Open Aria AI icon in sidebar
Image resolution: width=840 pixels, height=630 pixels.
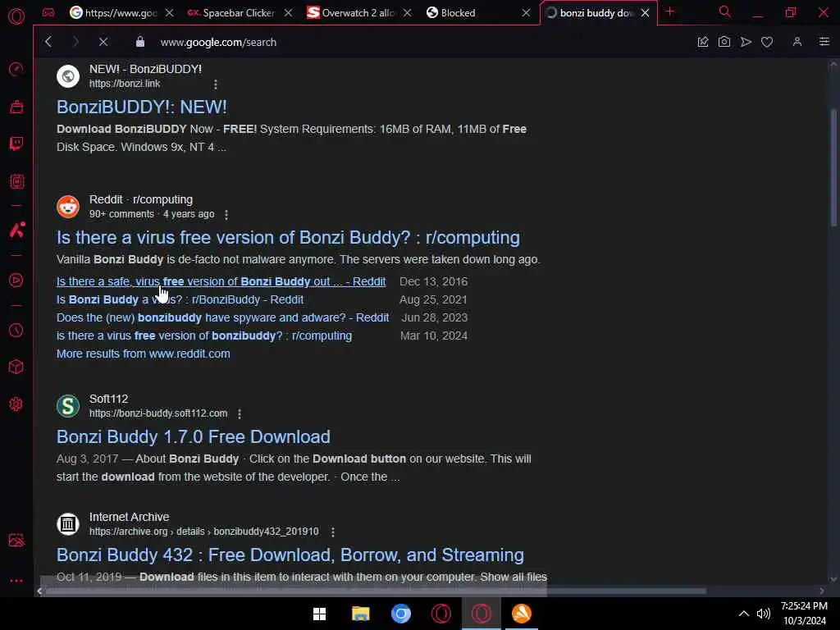coord(16,230)
